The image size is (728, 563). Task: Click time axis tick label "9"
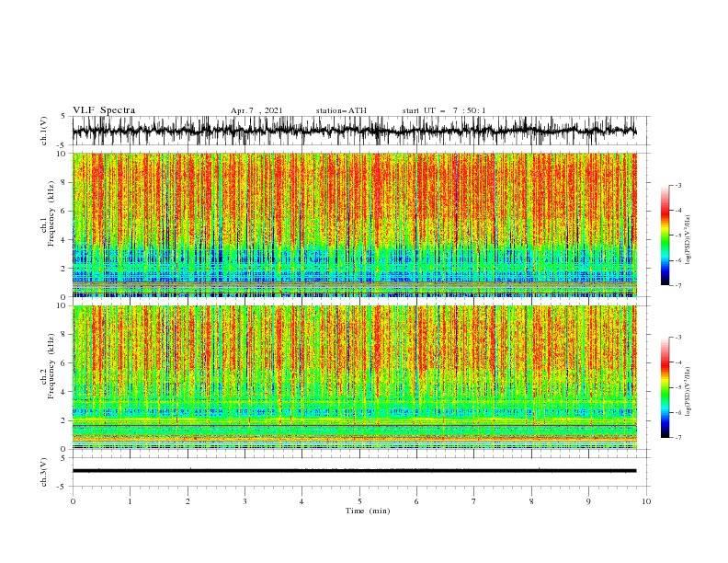click(x=588, y=501)
